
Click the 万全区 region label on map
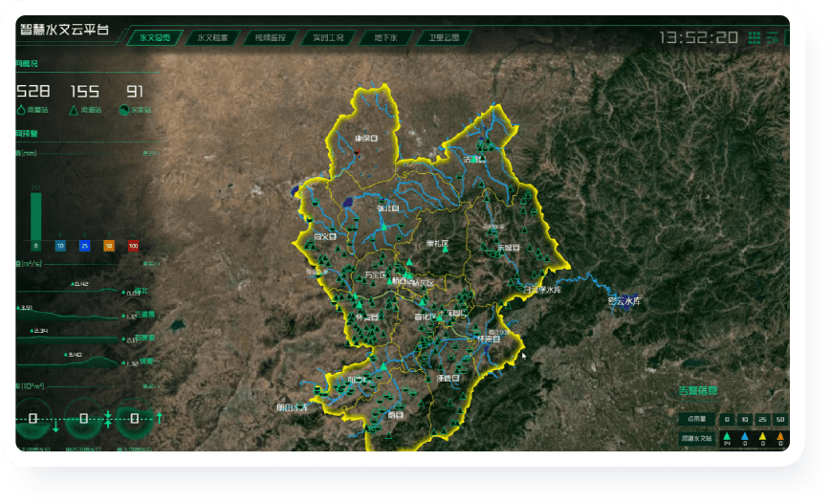pyautogui.click(x=376, y=274)
